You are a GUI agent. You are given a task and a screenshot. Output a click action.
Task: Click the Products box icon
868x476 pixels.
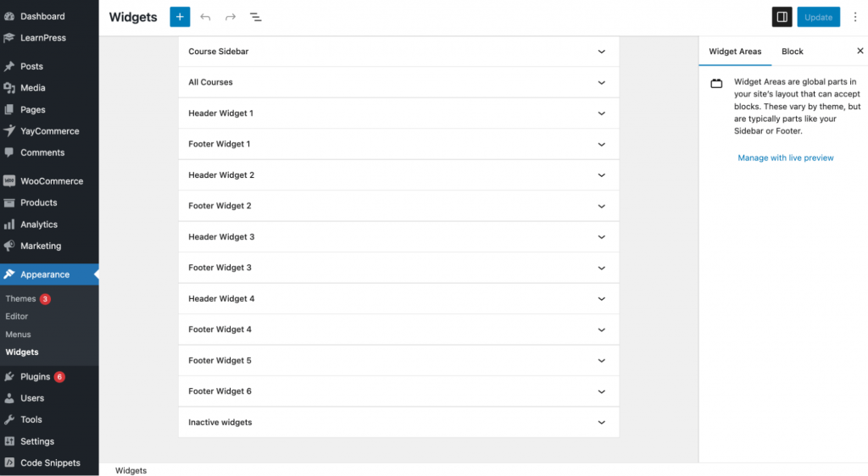(9, 202)
